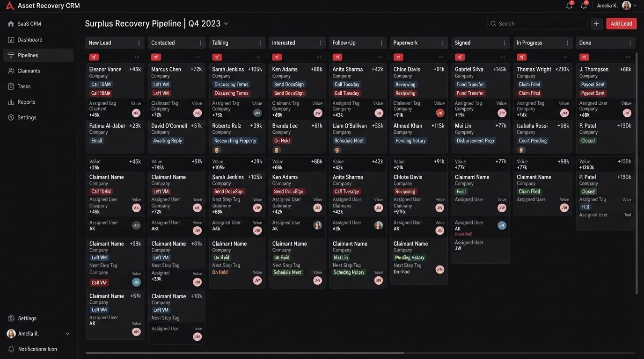Open Talking column three-dot menu
644x359 pixels.
[x=260, y=43]
